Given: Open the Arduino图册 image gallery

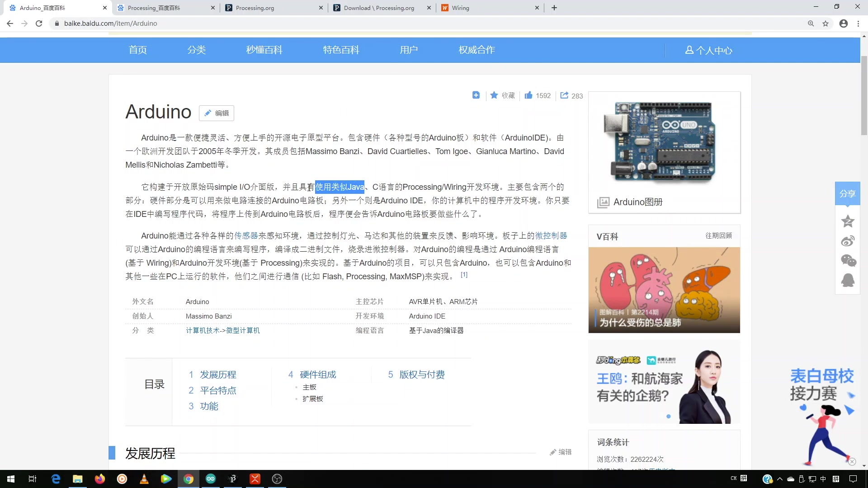Looking at the screenshot, I should tap(637, 202).
